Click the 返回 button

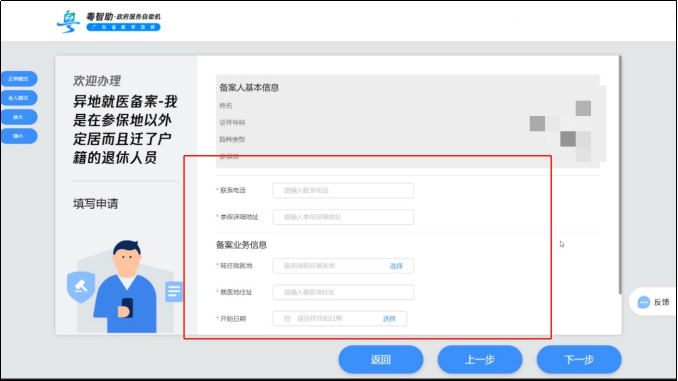click(381, 359)
